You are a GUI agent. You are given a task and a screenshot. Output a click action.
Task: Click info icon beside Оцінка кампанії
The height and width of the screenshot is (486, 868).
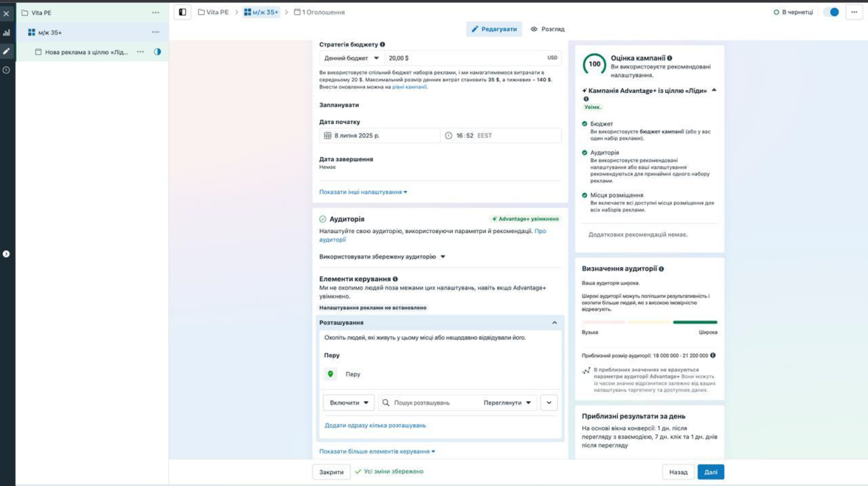670,58
